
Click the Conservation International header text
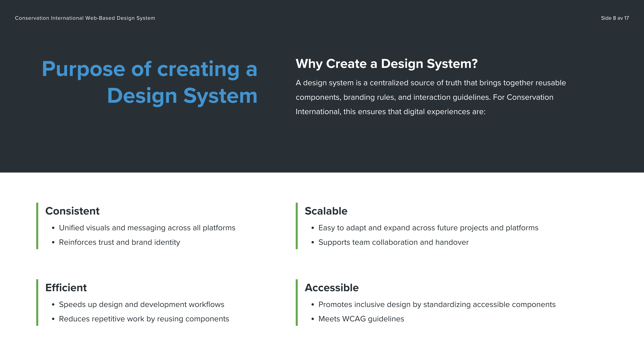(85, 18)
